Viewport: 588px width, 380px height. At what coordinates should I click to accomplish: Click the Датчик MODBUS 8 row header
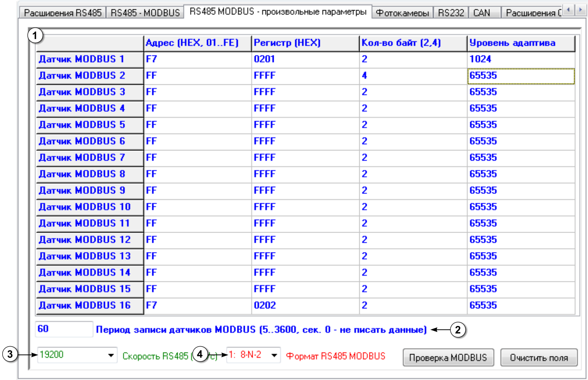click(x=90, y=174)
